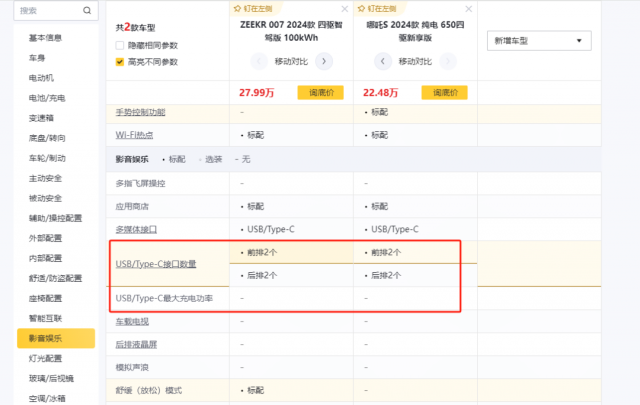Click 询底价 button for ZEEKR 007
This screenshot has height=405, width=640.
point(320,93)
